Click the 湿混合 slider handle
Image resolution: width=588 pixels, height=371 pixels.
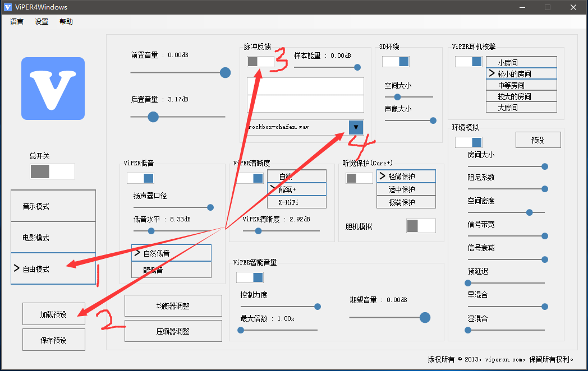pos(468,331)
